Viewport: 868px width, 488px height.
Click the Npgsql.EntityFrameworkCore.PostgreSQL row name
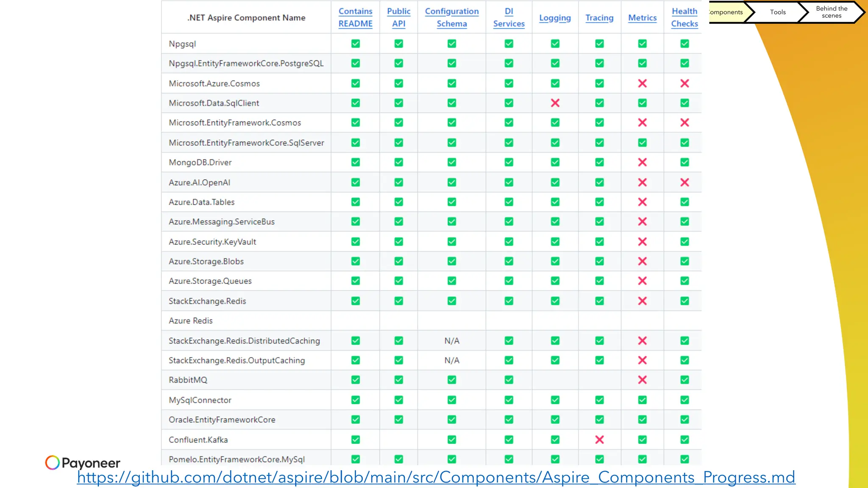pyautogui.click(x=246, y=64)
